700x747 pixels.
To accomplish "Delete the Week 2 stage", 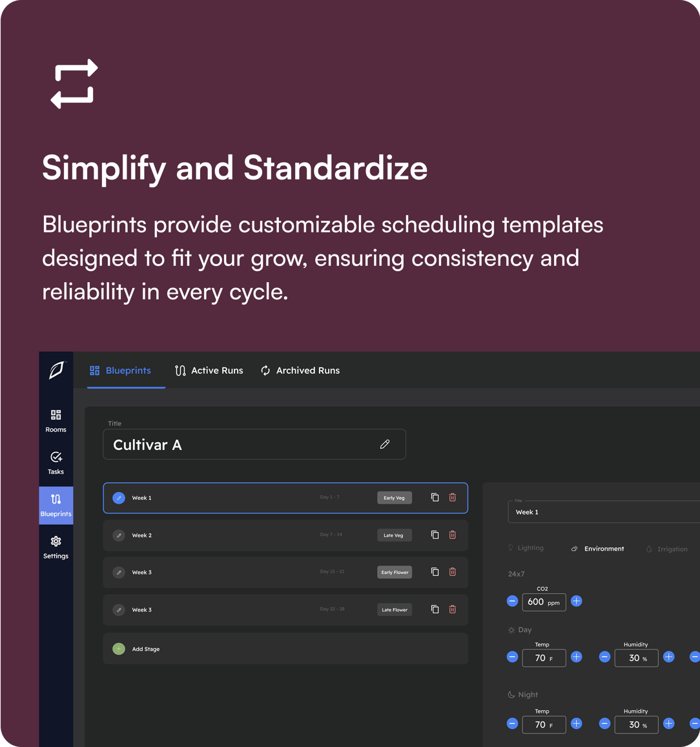I will 453,535.
